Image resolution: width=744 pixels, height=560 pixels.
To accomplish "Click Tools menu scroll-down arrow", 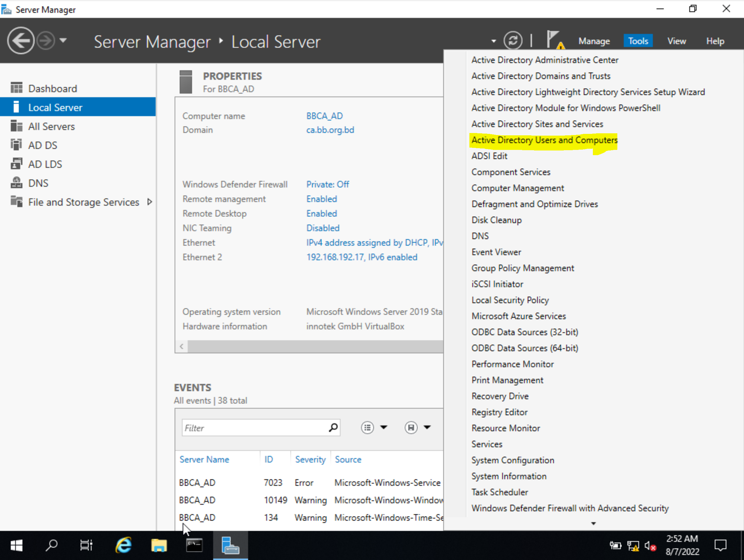I will coord(593,523).
